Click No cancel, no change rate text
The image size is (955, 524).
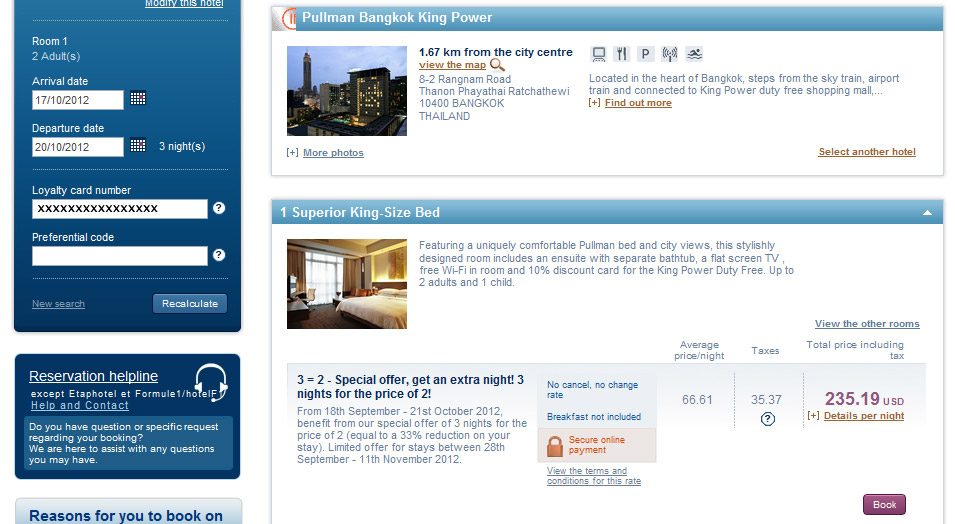[593, 390]
